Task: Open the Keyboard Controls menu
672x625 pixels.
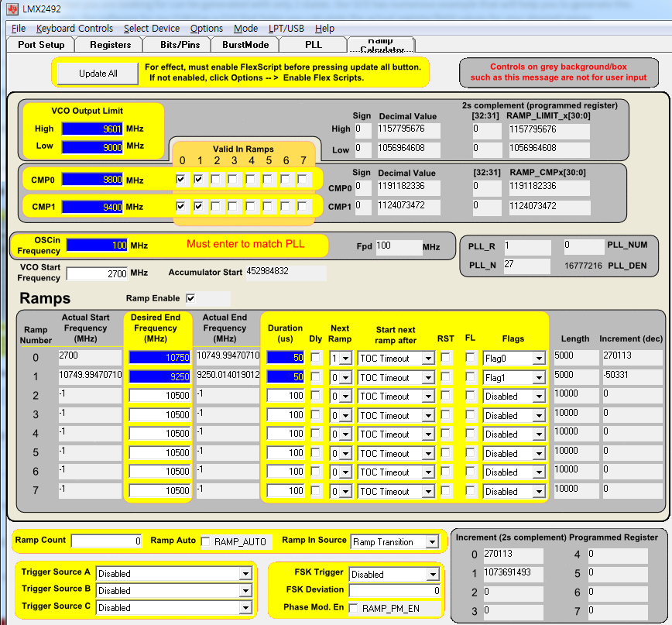Action: pos(74,29)
